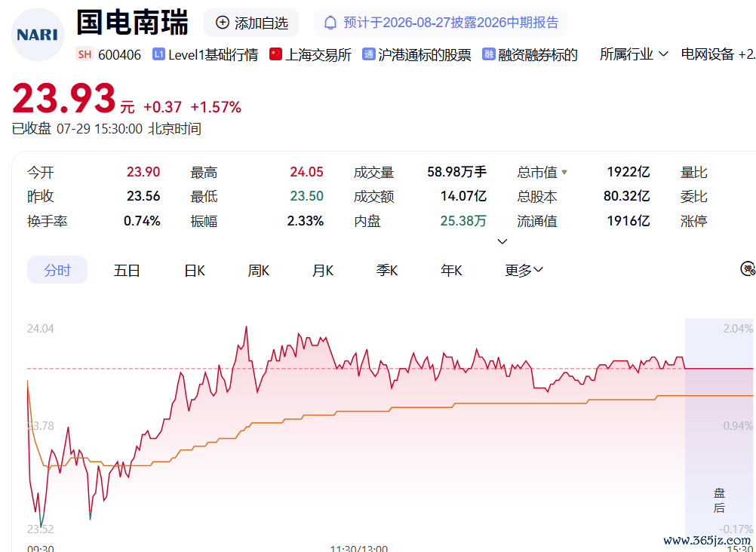Image resolution: width=756 pixels, height=552 pixels.
Task: Click 总股本 value 80.32亿
Action: pyautogui.click(x=626, y=196)
